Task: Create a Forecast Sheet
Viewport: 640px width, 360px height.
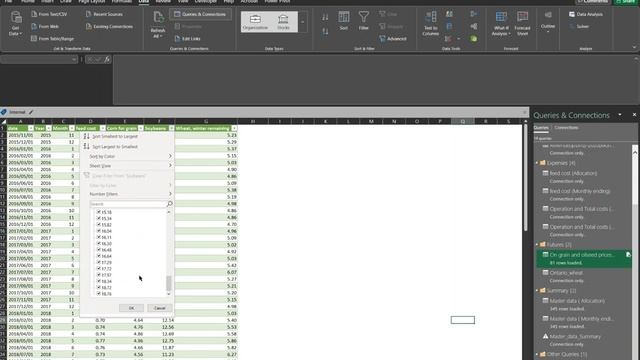Action: tap(522, 24)
